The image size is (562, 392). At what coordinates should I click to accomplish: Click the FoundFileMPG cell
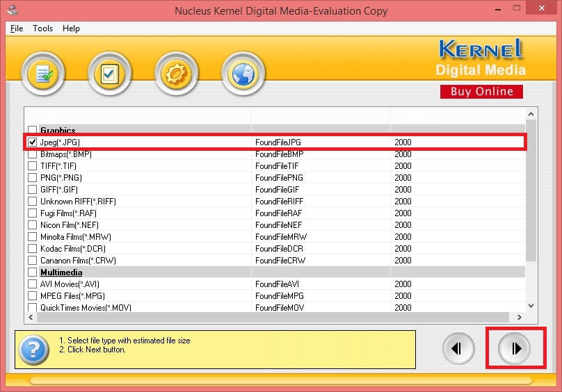280,296
